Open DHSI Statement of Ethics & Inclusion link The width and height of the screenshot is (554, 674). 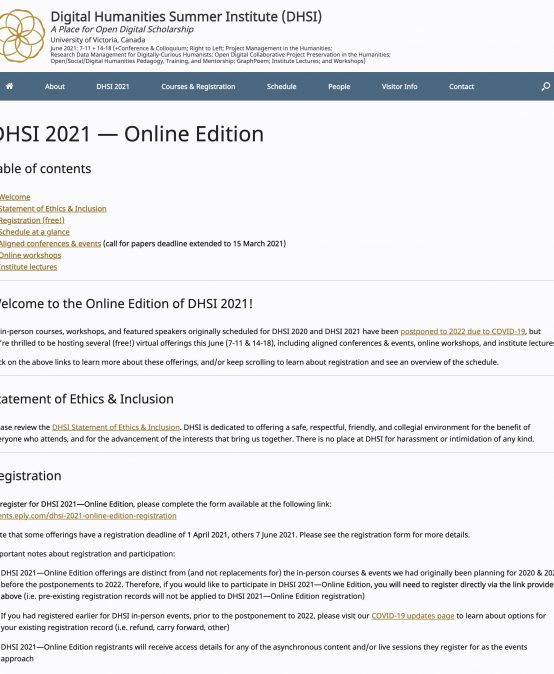coord(116,427)
